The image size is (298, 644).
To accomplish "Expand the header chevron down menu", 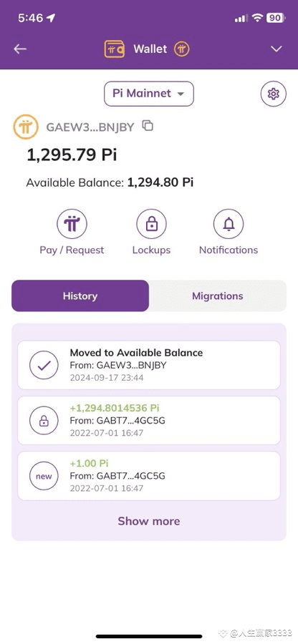I will click(277, 49).
